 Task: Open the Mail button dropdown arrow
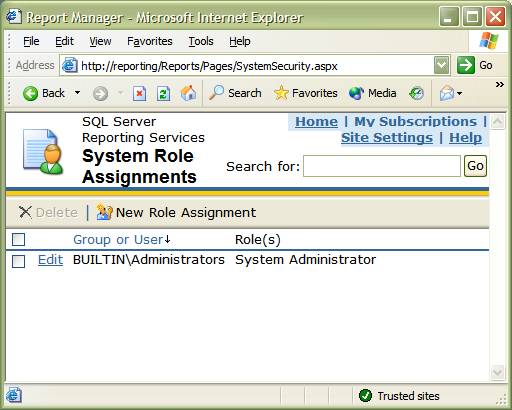point(459,93)
